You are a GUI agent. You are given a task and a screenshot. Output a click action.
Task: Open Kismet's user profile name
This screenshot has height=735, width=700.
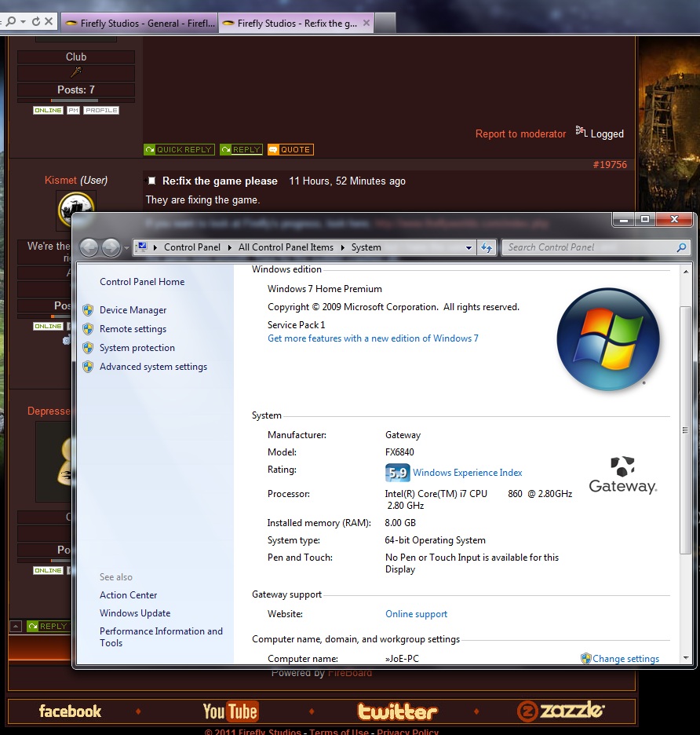[x=60, y=180]
